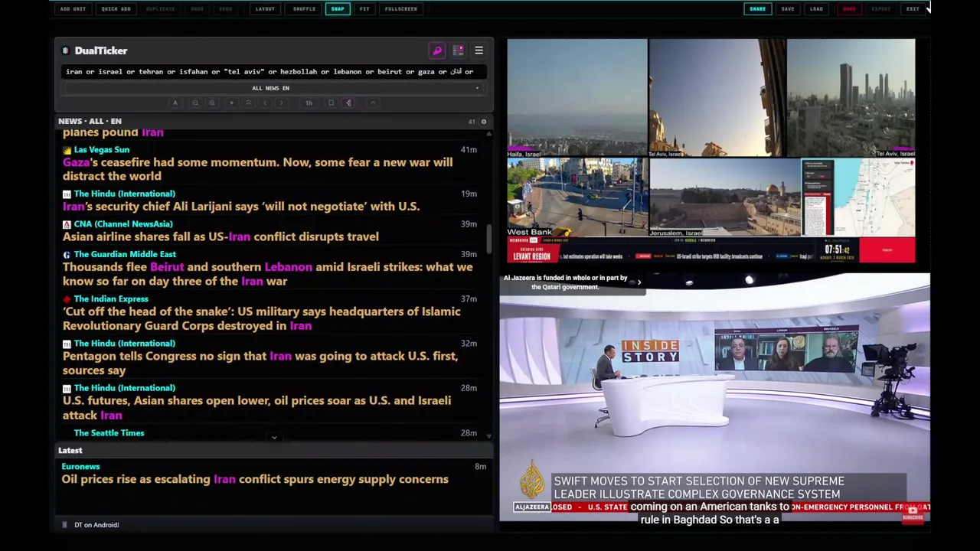Click the LOAD button

(x=816, y=9)
